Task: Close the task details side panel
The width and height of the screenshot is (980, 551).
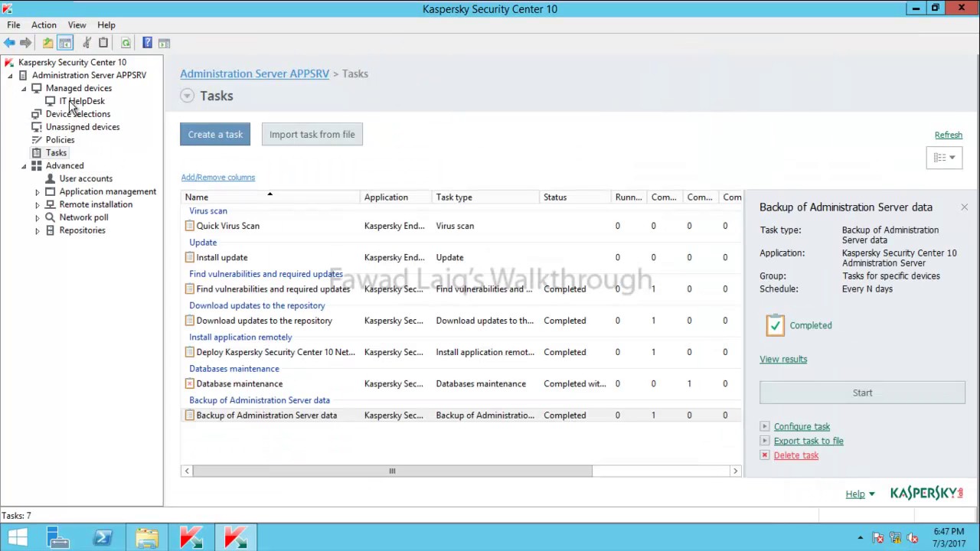Action: (964, 207)
